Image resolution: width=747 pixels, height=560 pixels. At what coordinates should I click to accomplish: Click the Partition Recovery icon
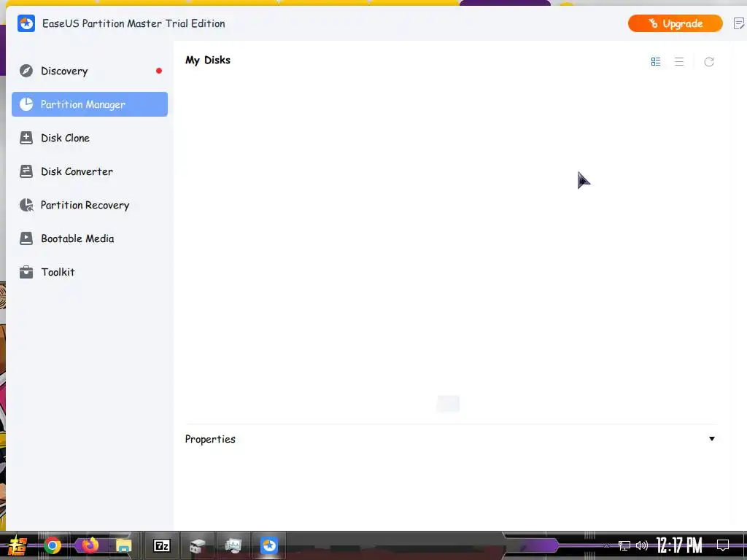coord(26,205)
